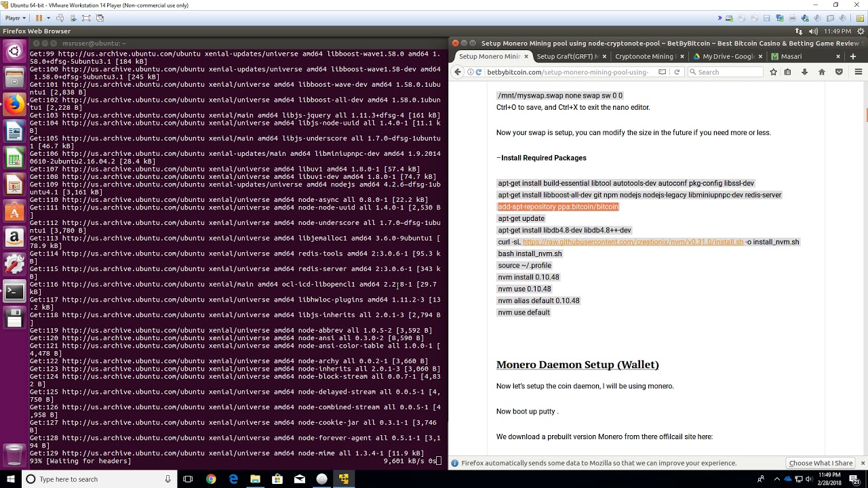Screen dimensions: 868x488
Task: Click the Firefox Search box
Action: (724, 72)
